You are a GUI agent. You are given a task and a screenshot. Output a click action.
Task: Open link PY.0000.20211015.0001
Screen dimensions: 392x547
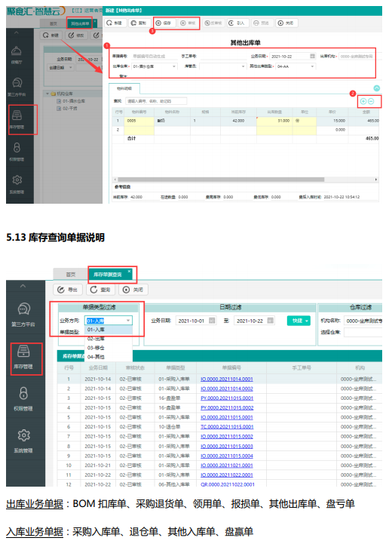(227, 398)
